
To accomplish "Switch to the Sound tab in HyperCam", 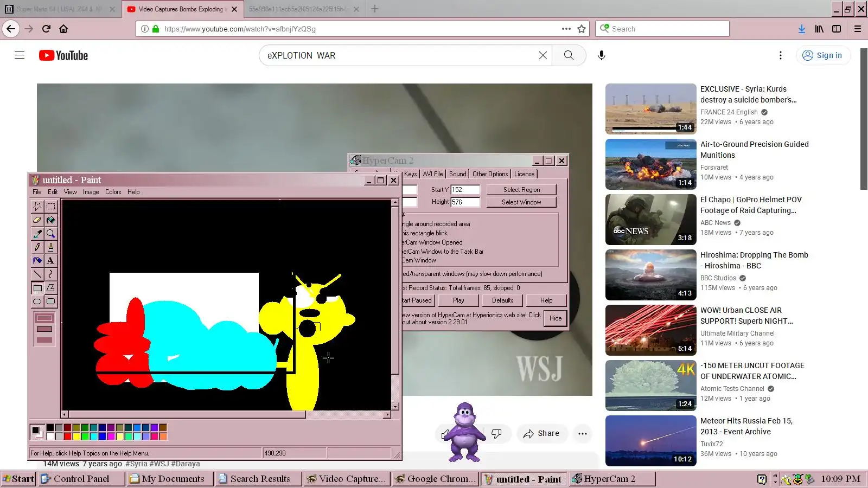I will 458,174.
